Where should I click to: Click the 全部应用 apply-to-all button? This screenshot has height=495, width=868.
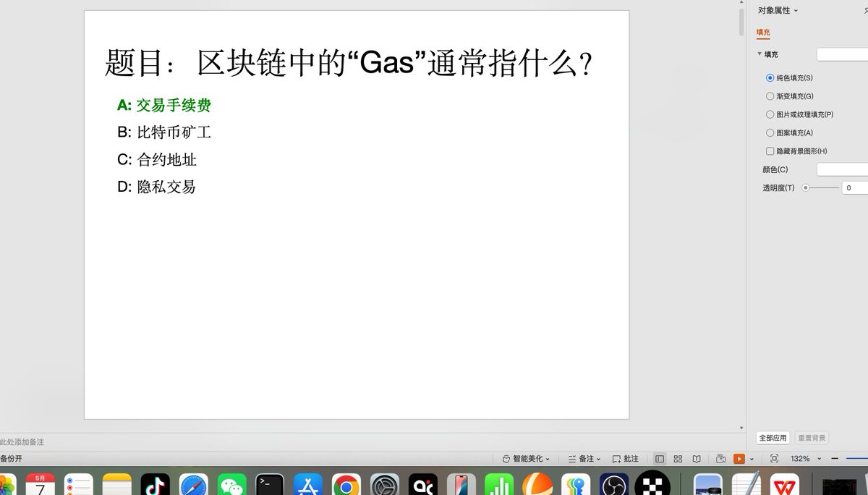click(x=773, y=438)
